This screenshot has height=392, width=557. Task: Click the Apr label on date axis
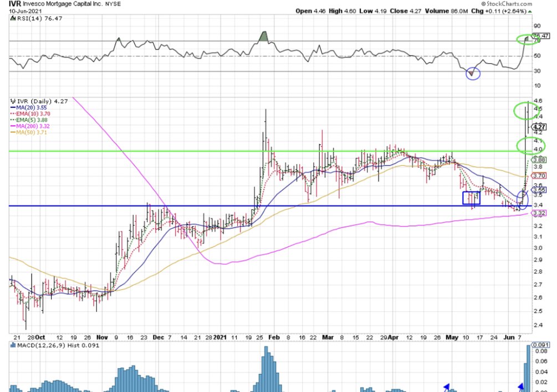click(x=394, y=337)
